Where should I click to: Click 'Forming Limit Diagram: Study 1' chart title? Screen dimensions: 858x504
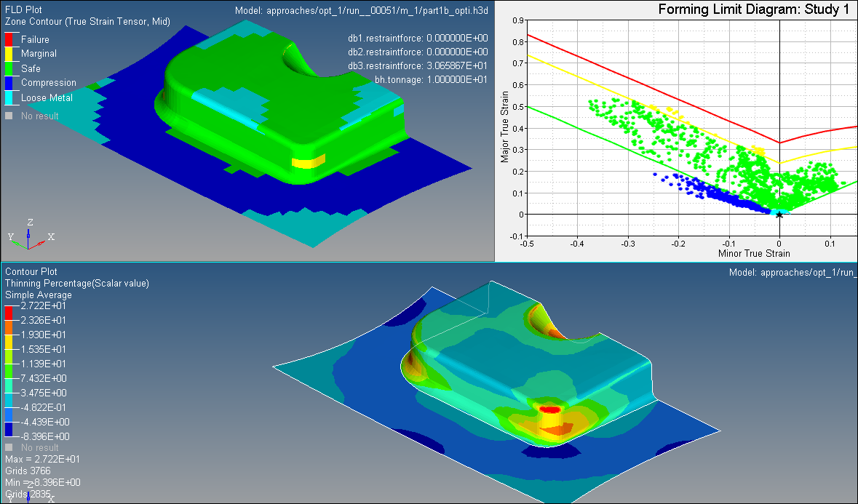753,9
